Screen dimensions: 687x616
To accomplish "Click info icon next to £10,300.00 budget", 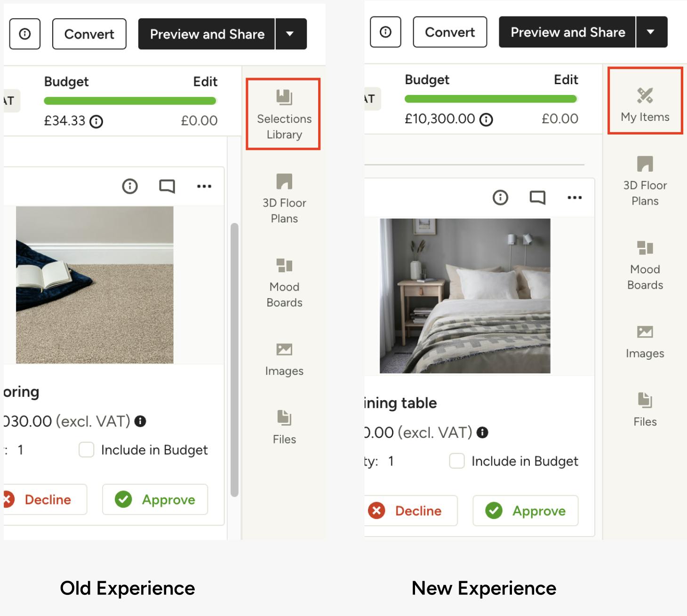I will pyautogui.click(x=486, y=119).
